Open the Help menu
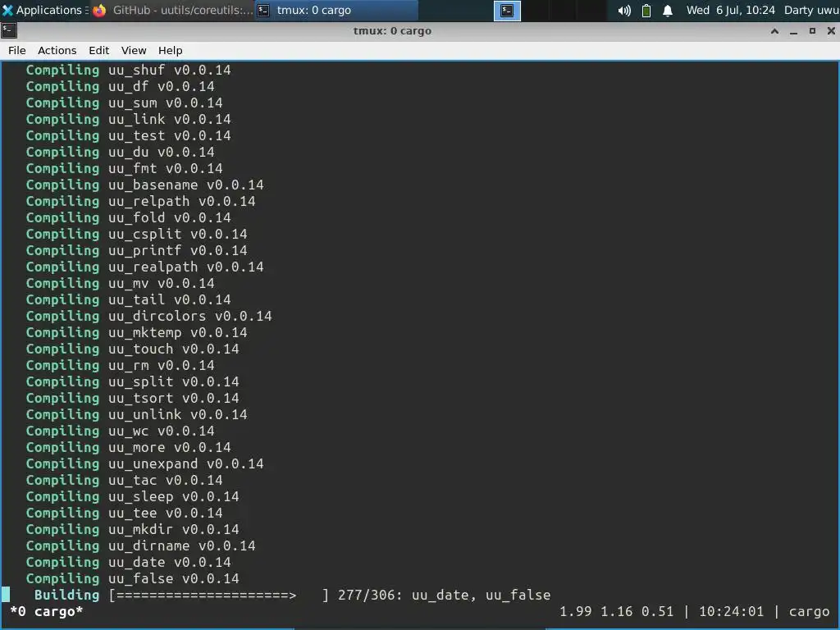 [171, 50]
